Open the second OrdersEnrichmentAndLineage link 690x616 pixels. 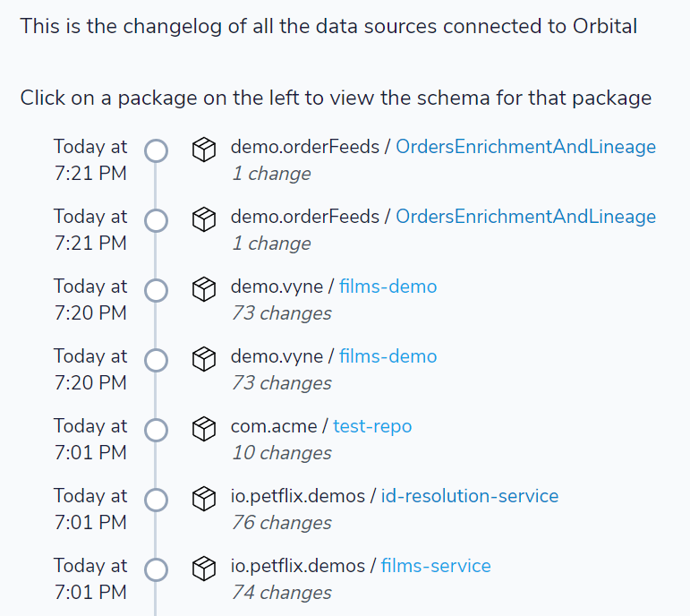(x=526, y=217)
